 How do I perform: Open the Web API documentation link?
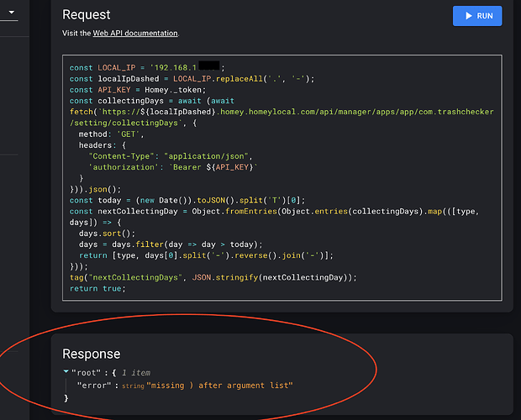pyautogui.click(x=135, y=34)
